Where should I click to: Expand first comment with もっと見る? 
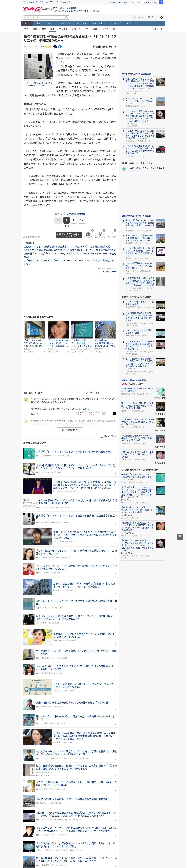pos(84,409)
